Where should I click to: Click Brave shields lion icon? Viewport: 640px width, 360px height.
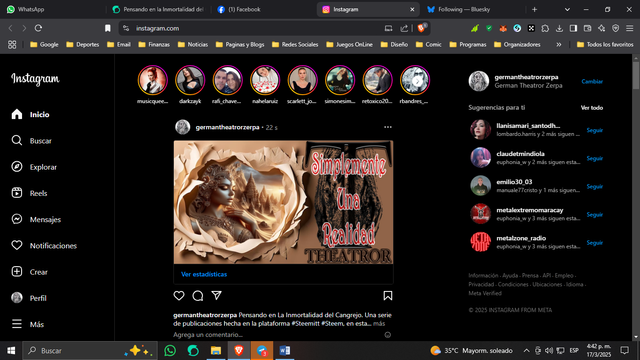pyautogui.click(x=421, y=28)
